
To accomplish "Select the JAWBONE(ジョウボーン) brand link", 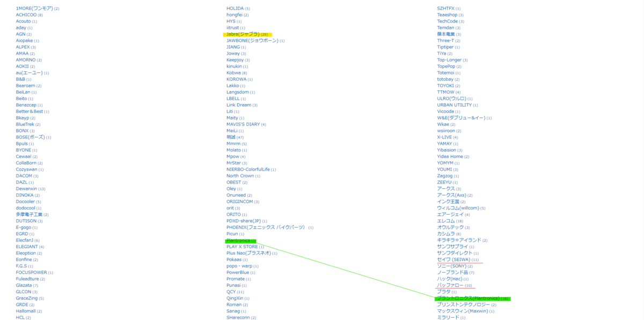I will point(252,41).
